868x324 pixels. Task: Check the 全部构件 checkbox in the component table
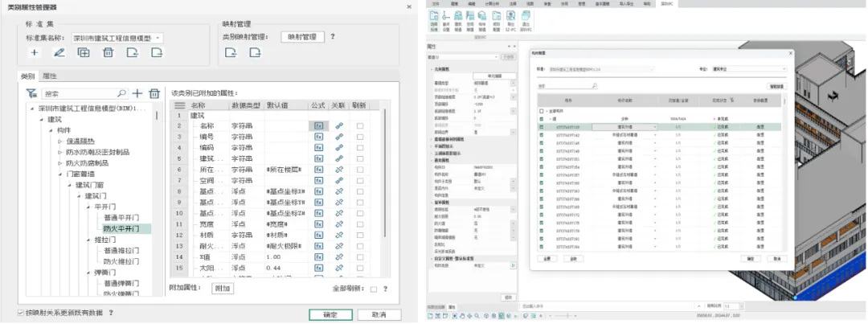pyautogui.click(x=541, y=110)
